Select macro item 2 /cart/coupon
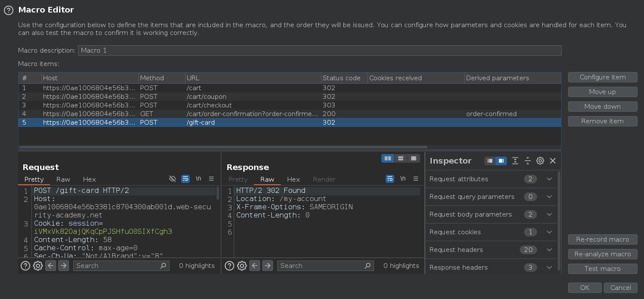 [x=289, y=97]
